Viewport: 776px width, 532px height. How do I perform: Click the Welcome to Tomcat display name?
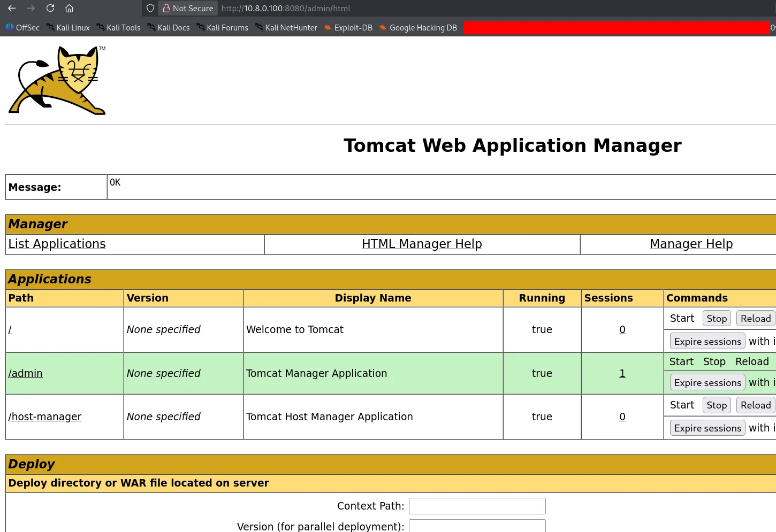(295, 329)
